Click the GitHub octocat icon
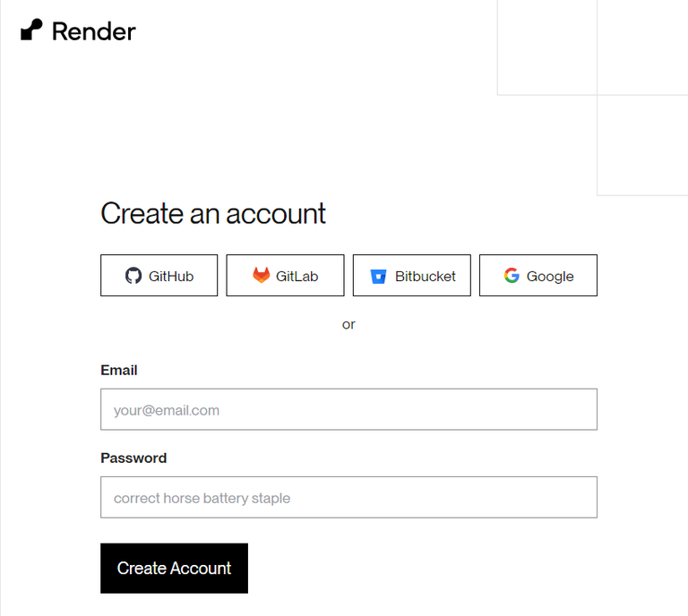Viewport: 688px width, 616px height. [x=133, y=276]
